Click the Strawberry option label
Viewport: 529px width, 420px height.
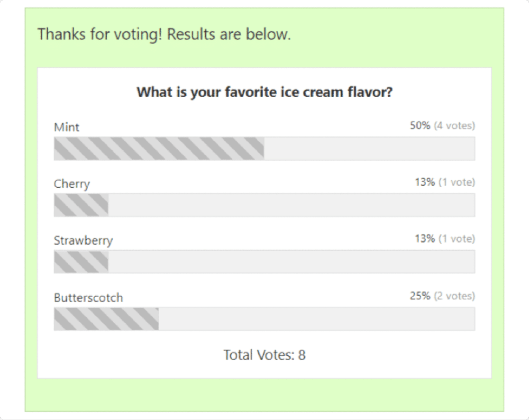click(x=83, y=241)
